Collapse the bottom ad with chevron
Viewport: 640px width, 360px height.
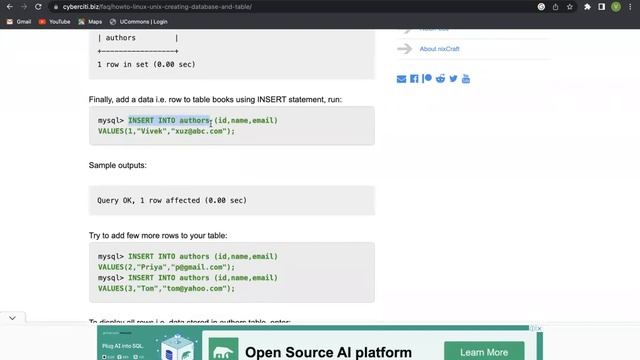point(12,318)
